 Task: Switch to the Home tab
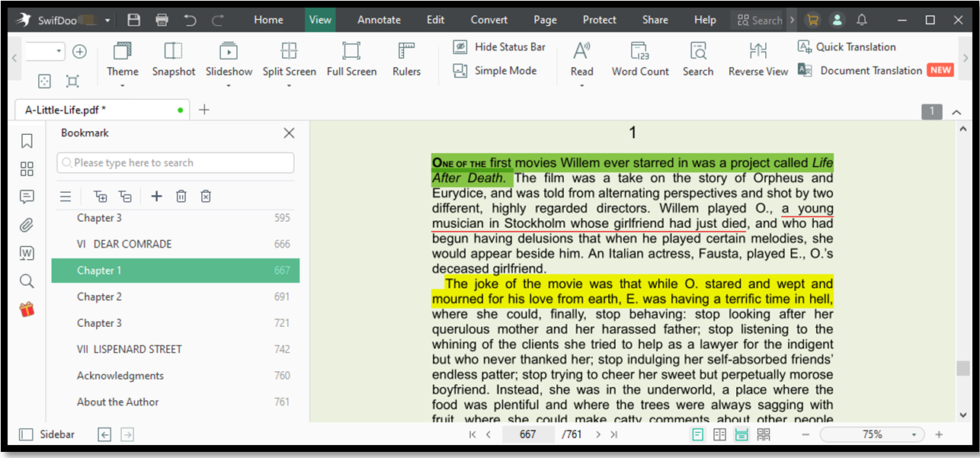click(x=268, y=20)
